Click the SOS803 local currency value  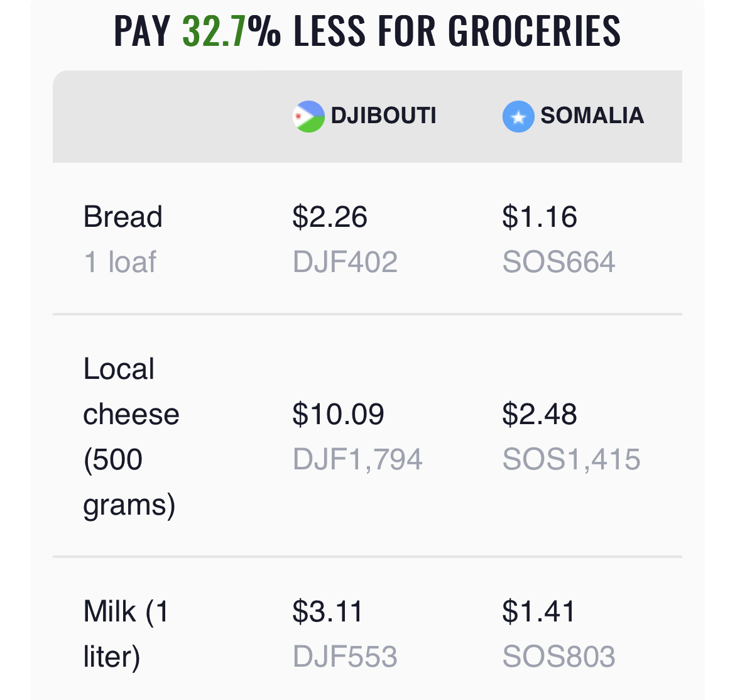(558, 657)
